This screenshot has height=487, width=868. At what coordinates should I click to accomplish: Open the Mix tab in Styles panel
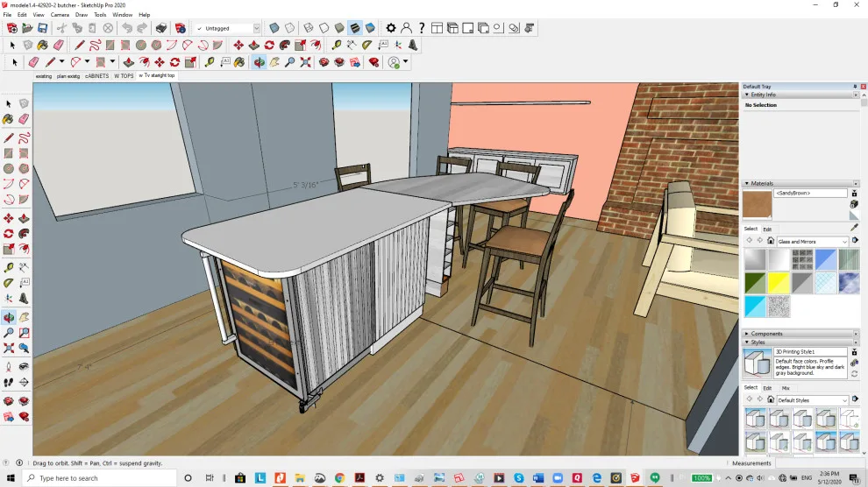(786, 389)
